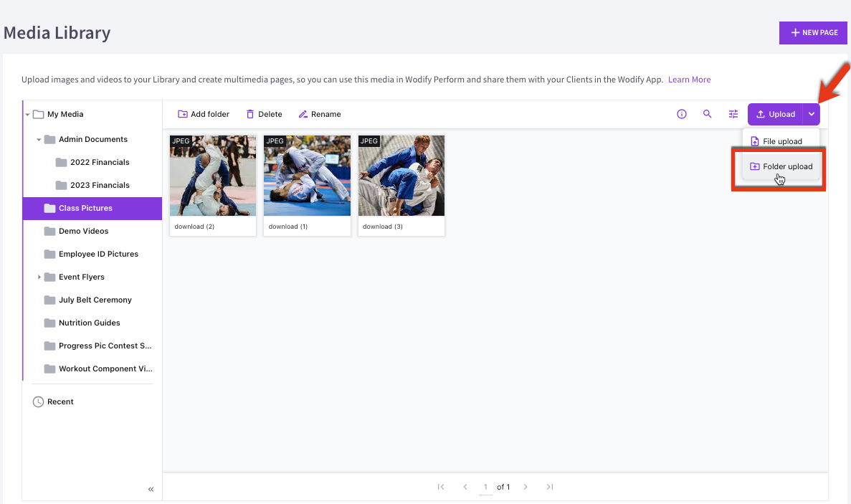The width and height of the screenshot is (851, 504).
Task: Expand the Event Flyers folder
Action: pyautogui.click(x=39, y=277)
